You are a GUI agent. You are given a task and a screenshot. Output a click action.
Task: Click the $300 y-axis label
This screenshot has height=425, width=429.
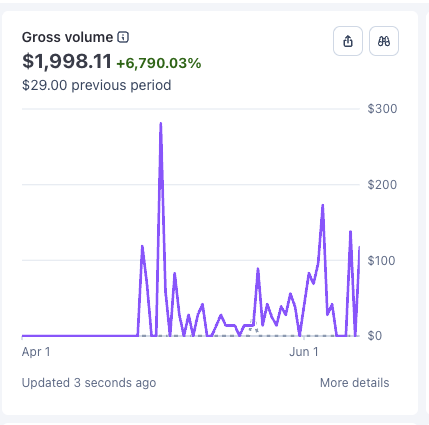click(x=382, y=109)
